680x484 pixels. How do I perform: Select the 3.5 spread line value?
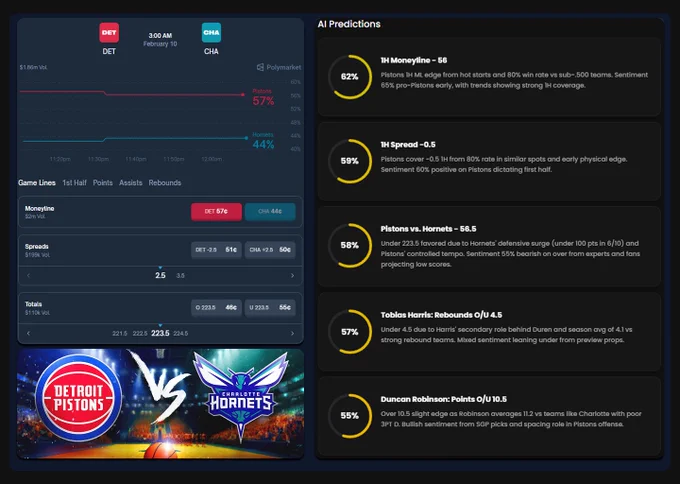(180, 276)
